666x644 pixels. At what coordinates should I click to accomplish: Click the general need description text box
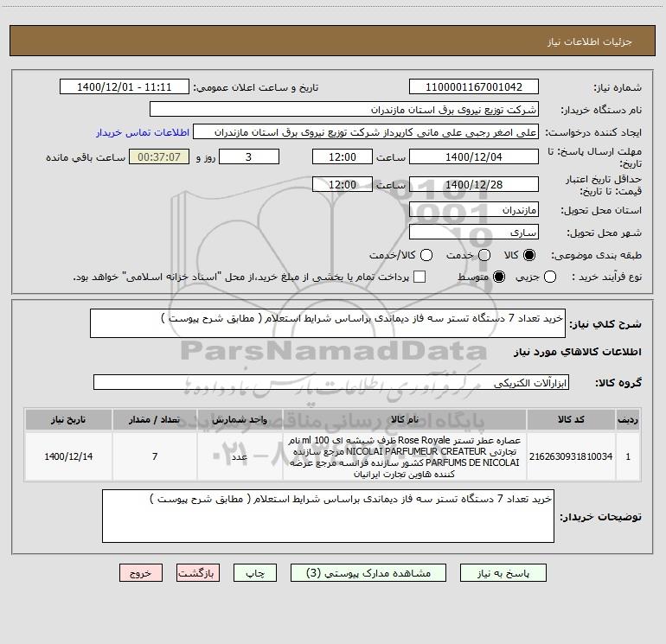click(x=328, y=323)
